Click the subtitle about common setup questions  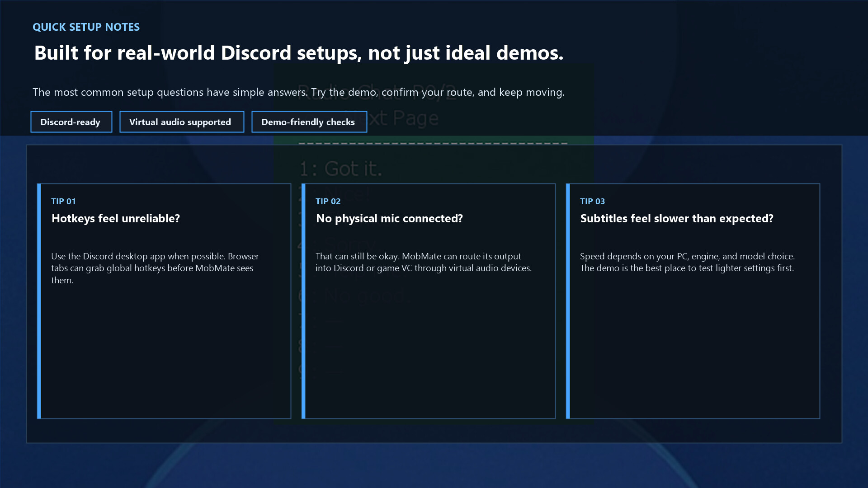click(x=298, y=92)
